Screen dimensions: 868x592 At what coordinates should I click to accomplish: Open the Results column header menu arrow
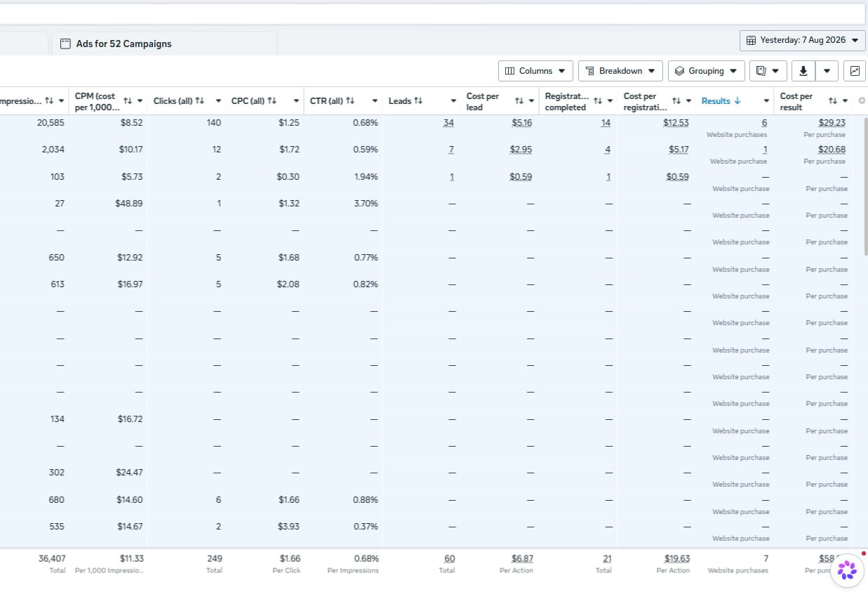coord(766,101)
